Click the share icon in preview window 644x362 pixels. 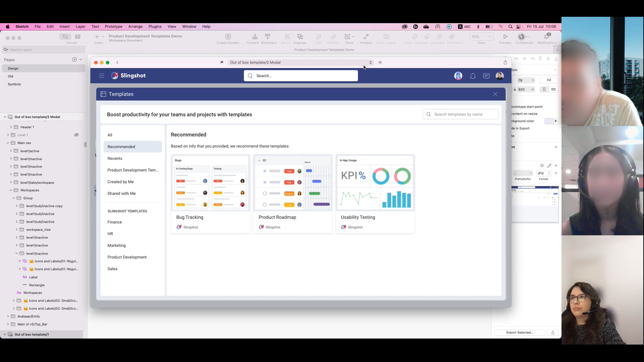tap(505, 63)
